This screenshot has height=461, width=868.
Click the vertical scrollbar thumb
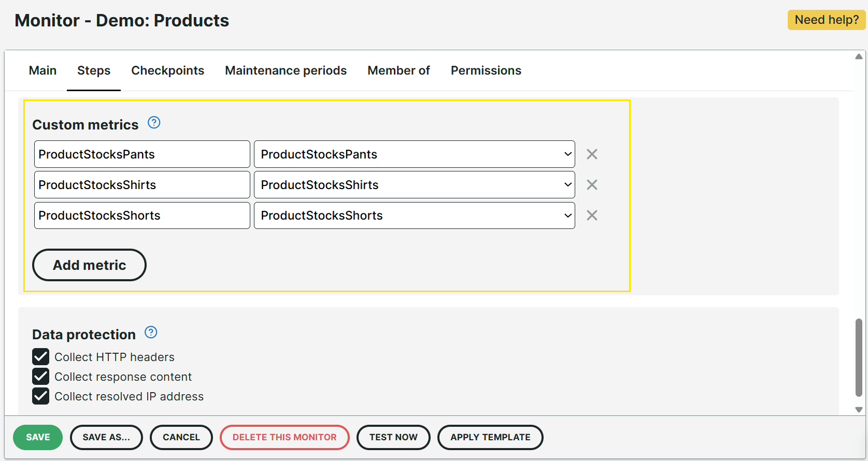click(x=859, y=357)
